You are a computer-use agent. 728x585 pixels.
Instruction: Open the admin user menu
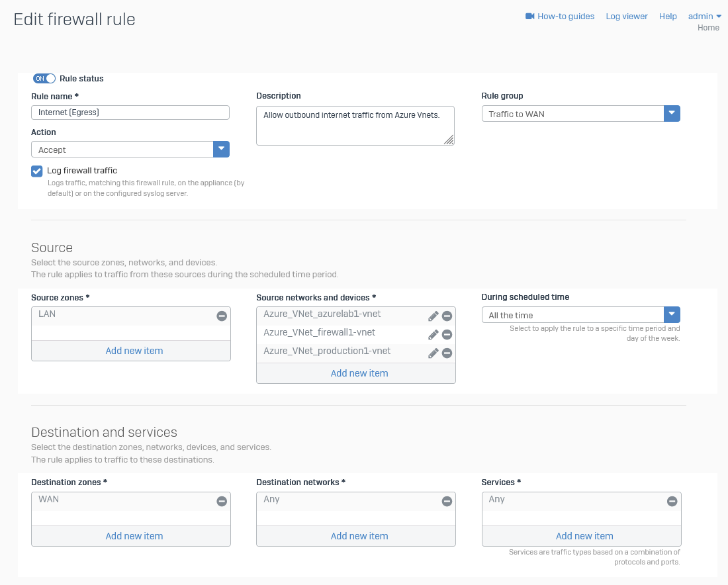704,17
